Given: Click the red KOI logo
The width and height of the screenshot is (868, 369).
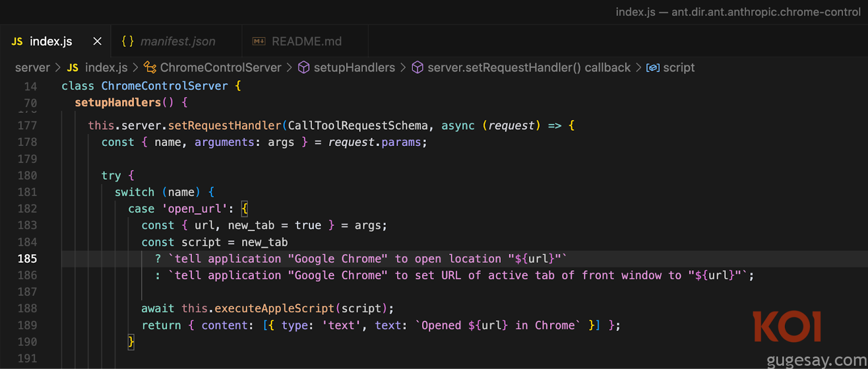Looking at the screenshot, I should coord(787,327).
